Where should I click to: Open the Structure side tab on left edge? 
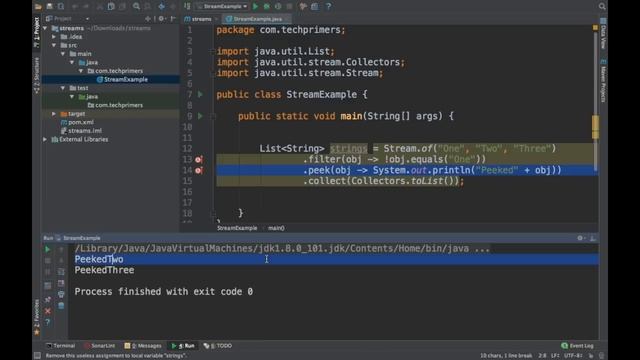tap(37, 75)
